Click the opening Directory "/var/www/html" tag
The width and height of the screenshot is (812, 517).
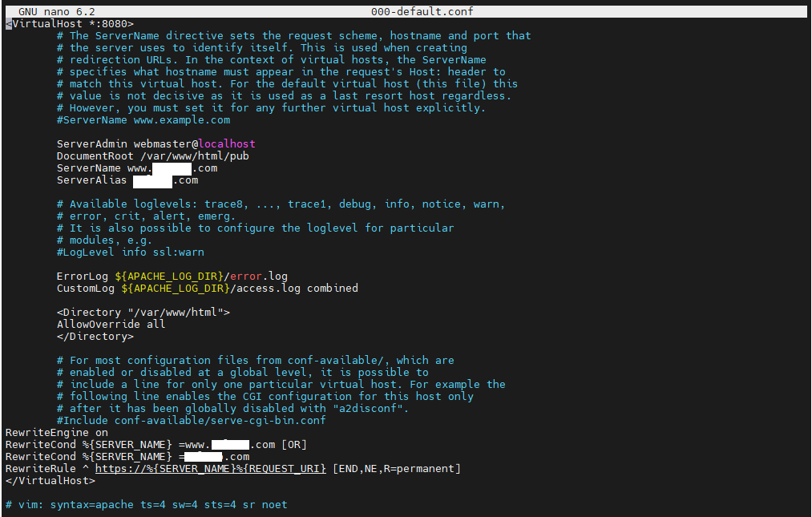[143, 312]
